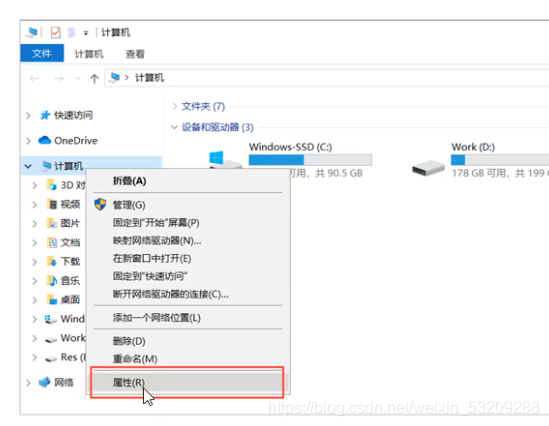The image size is (549, 426).
Task: Click the 视频 folder icon
Action: click(x=52, y=204)
